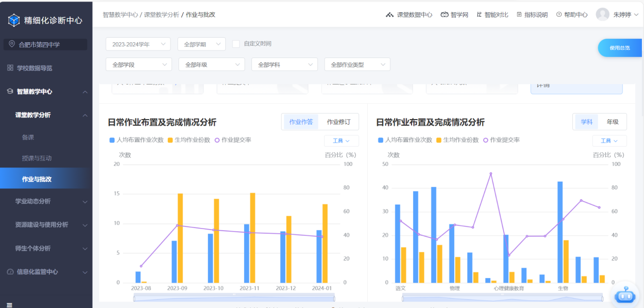Open the 全部作业类型 dropdown
This screenshot has height=308, width=644.
pos(357,65)
